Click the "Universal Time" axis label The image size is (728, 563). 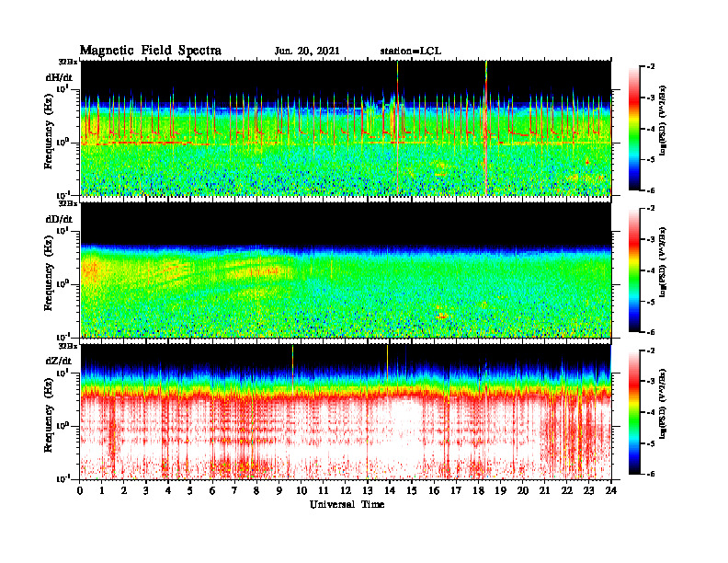coord(347,504)
